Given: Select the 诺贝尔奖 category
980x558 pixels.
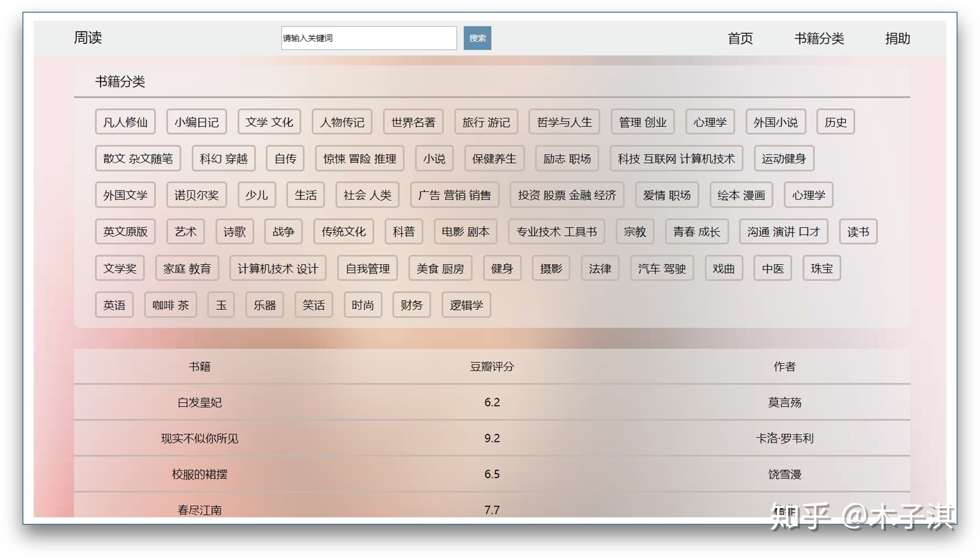Looking at the screenshot, I should point(196,195).
